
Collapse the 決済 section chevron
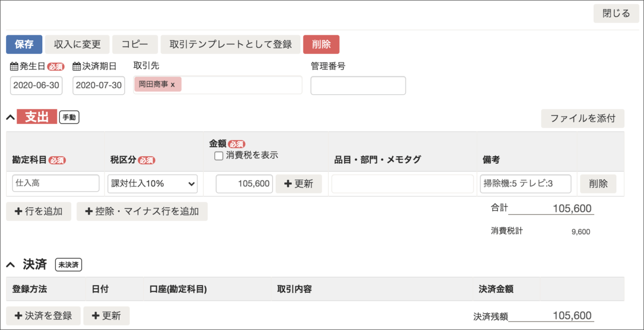[10, 265]
